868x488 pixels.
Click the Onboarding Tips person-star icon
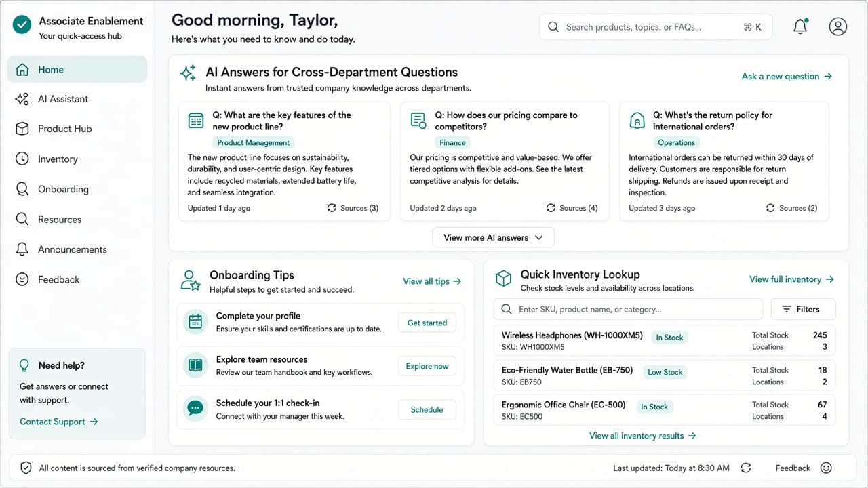pos(191,281)
